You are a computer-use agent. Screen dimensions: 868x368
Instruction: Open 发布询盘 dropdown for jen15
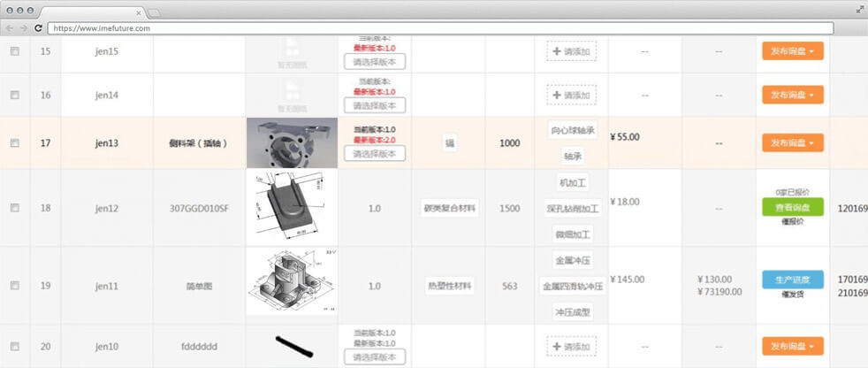(793, 51)
